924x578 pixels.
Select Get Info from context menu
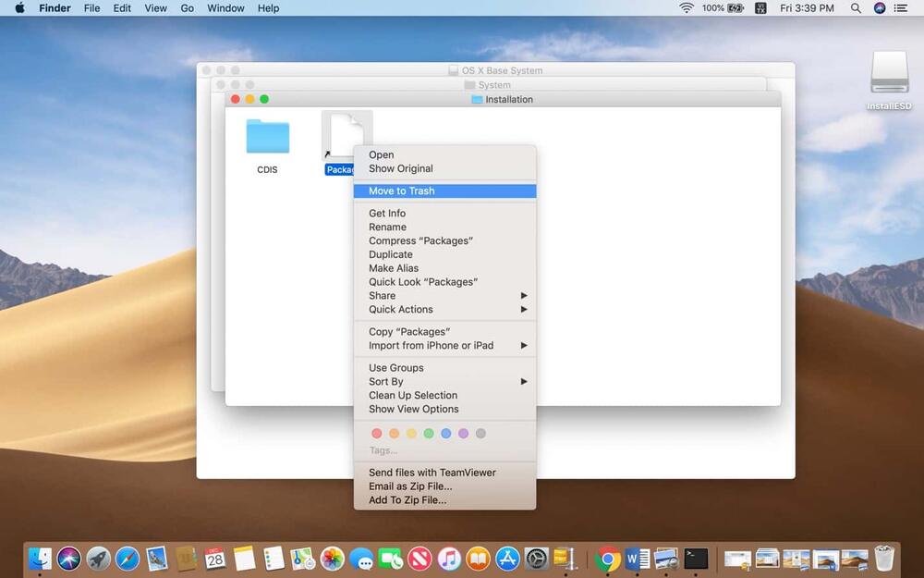coord(387,214)
